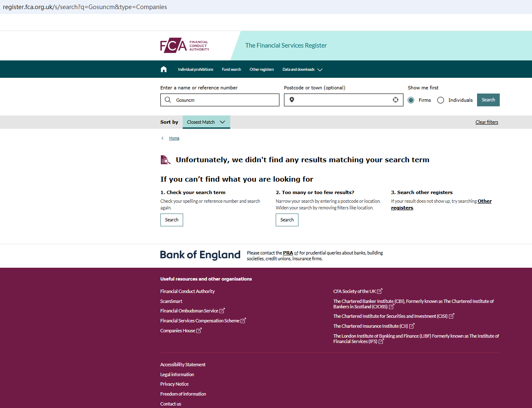
Task: Click the Postcode or town input field
Action: tap(344, 100)
